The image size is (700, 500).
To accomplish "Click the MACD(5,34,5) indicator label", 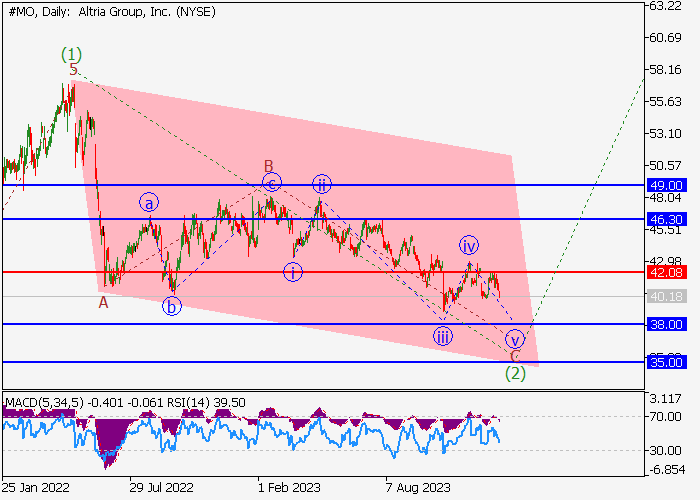I will pos(44,403).
